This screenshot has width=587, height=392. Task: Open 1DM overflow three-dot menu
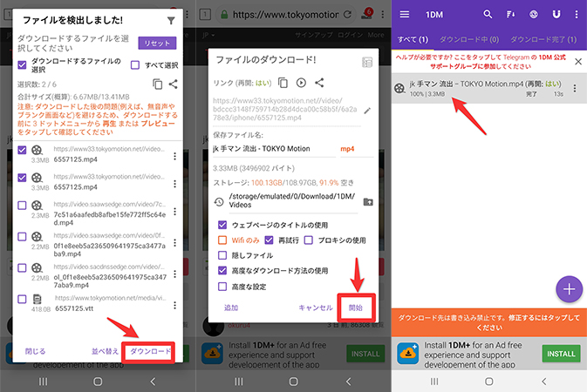click(577, 14)
